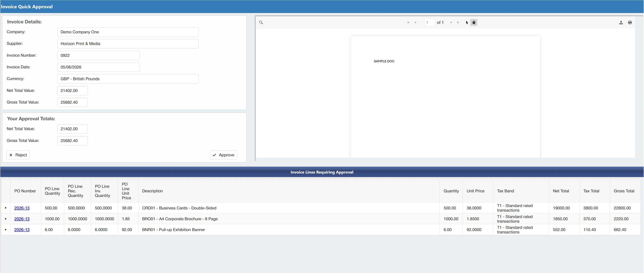Image resolution: width=644 pixels, height=273 pixels.
Task: Click the Description column header
Action: (x=289, y=191)
